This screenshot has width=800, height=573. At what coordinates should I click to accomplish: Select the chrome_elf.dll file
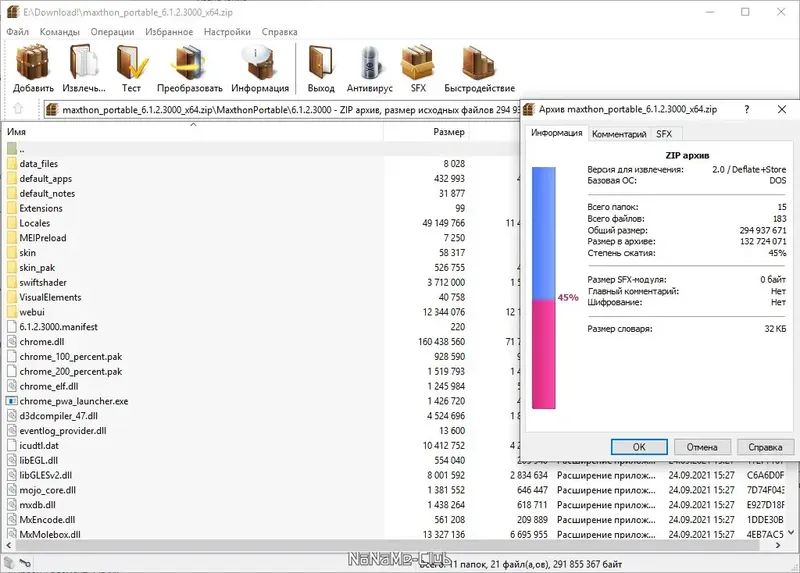click(x=48, y=386)
